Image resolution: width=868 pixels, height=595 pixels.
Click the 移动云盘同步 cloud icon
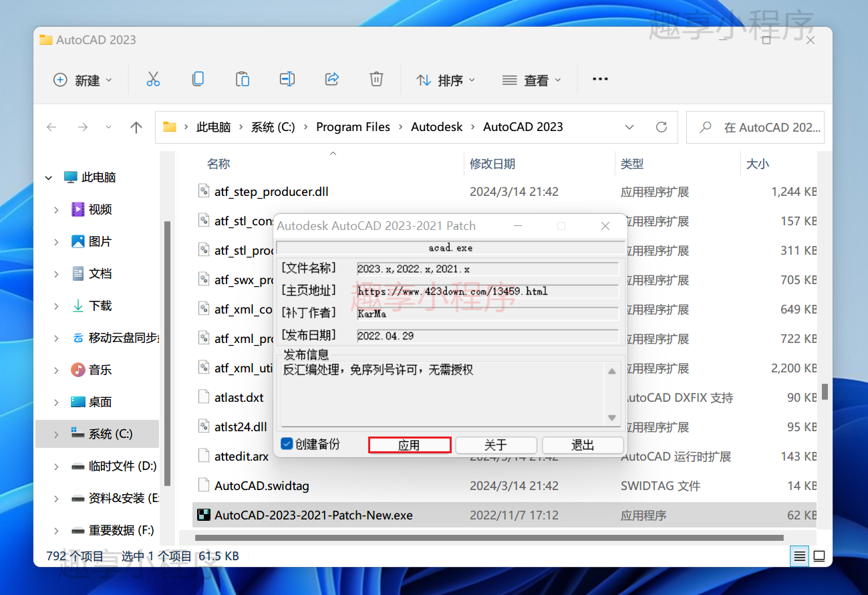tap(78, 338)
